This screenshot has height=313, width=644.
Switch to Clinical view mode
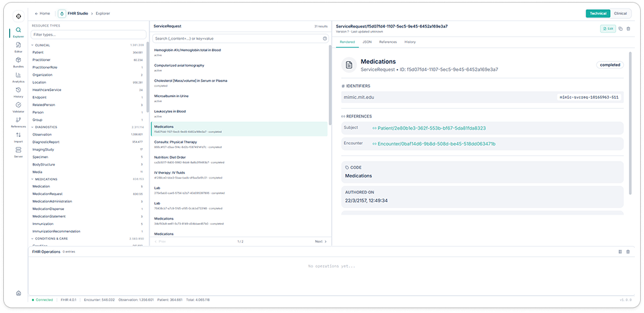(620, 14)
